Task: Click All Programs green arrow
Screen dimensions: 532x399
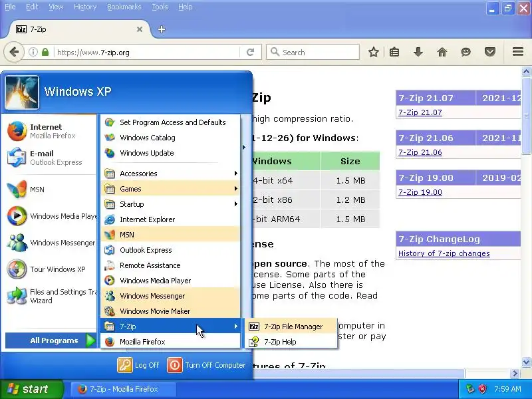Action: click(90, 340)
